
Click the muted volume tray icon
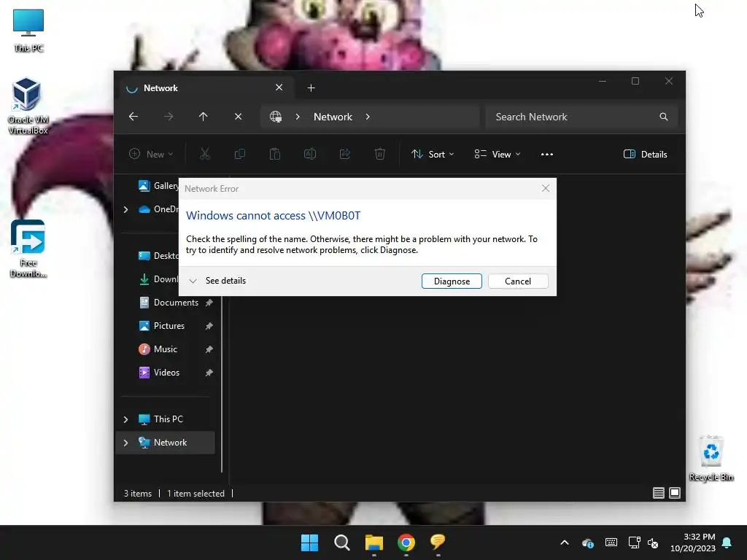(x=653, y=542)
